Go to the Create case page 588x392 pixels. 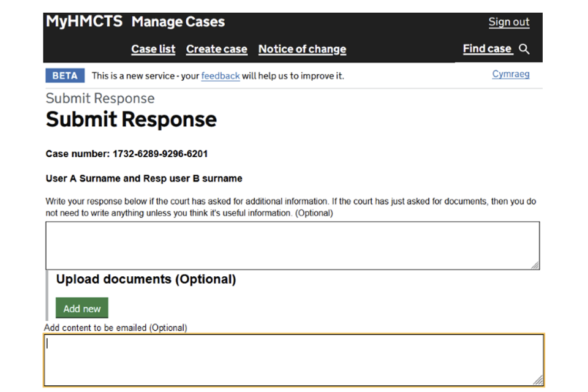click(217, 49)
